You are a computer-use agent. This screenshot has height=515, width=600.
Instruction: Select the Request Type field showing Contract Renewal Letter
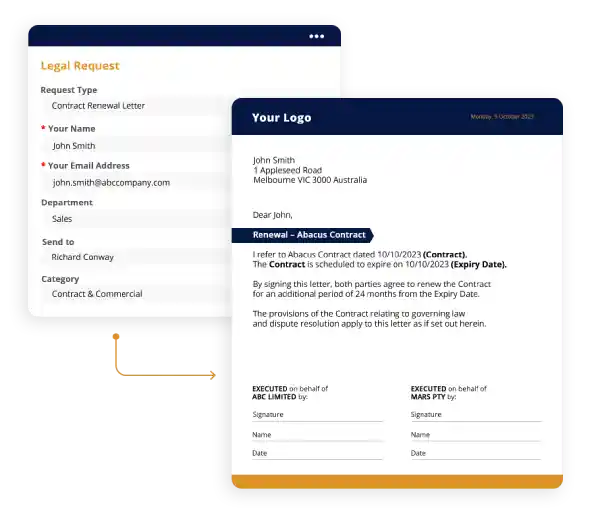tap(136, 106)
